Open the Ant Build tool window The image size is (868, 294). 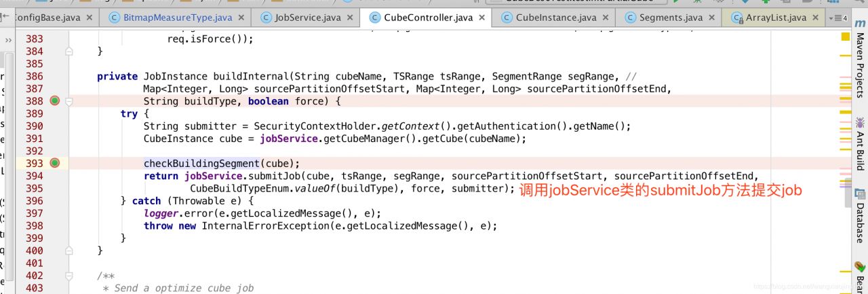pos(860,144)
